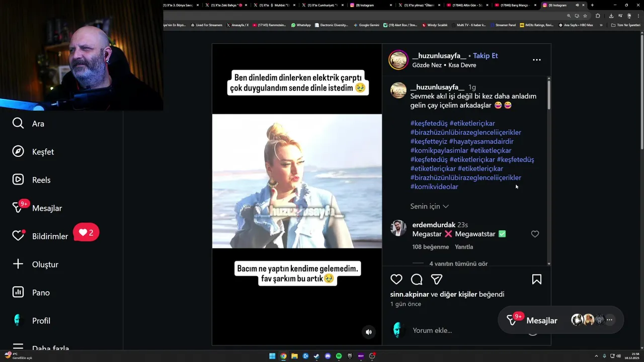
Task: Open erdemdurdak's profile from comment
Action: point(434,225)
